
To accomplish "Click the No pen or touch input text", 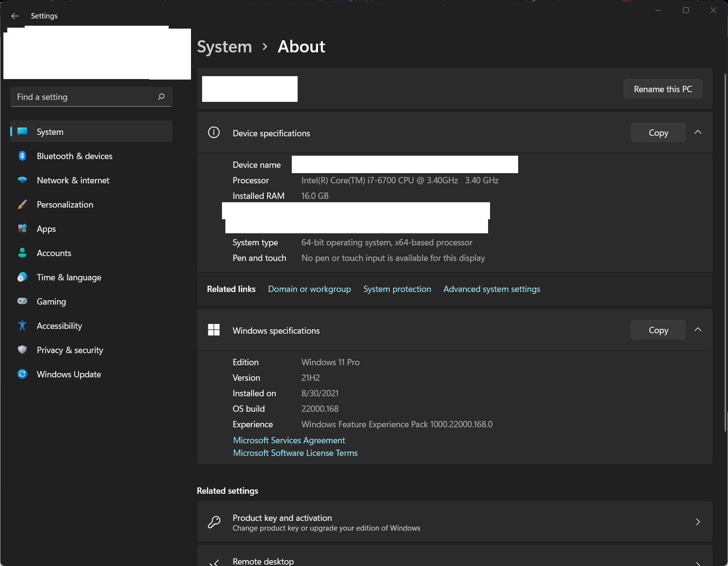I will point(393,258).
